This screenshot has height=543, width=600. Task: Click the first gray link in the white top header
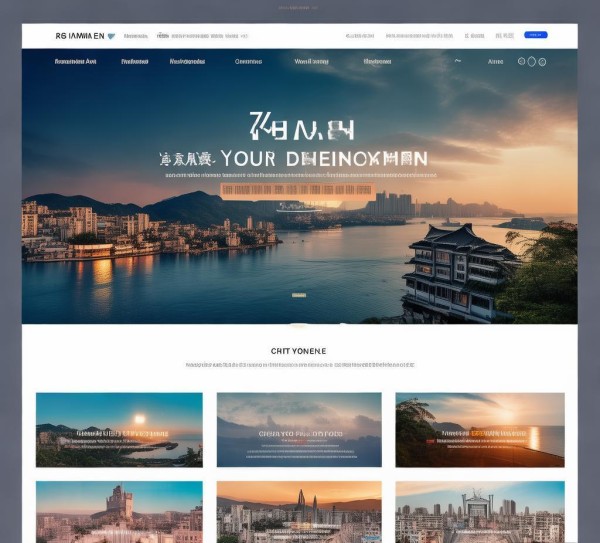point(136,35)
